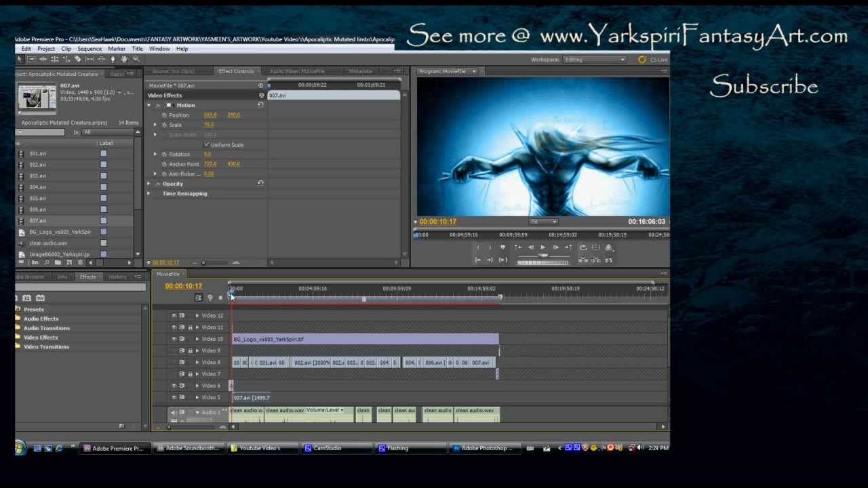This screenshot has height=488, width=868.
Task: Select the Ripple Edit tool
Action: tap(43, 59)
